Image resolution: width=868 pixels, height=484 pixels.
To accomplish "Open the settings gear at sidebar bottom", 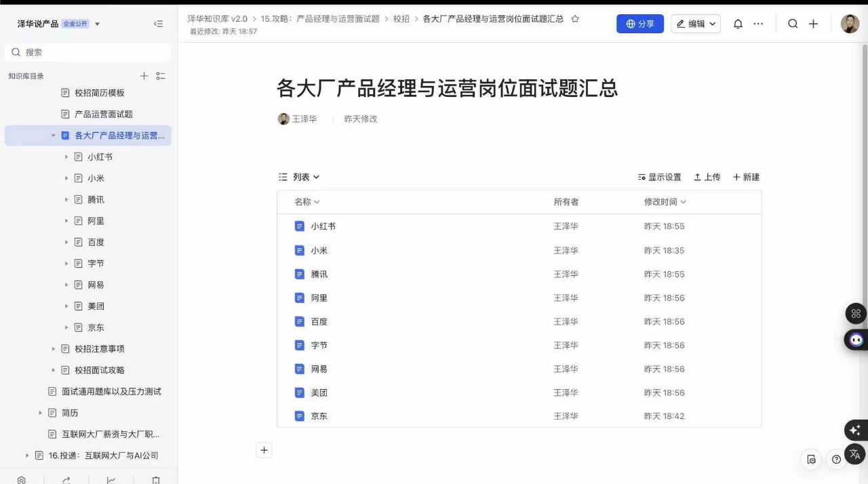I will [x=22, y=480].
